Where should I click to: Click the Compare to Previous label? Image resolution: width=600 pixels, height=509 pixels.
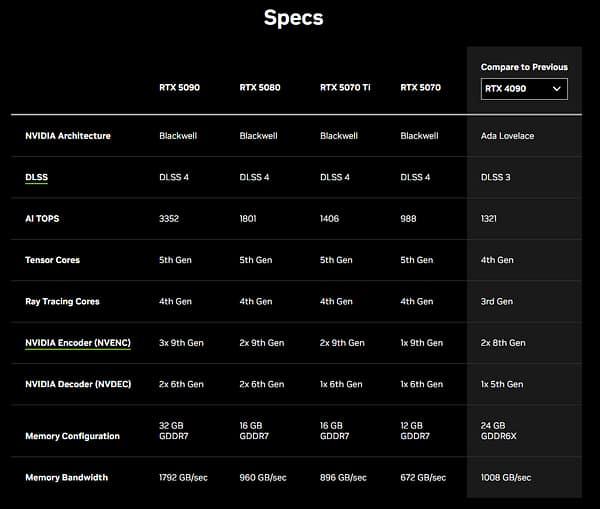pyautogui.click(x=524, y=67)
